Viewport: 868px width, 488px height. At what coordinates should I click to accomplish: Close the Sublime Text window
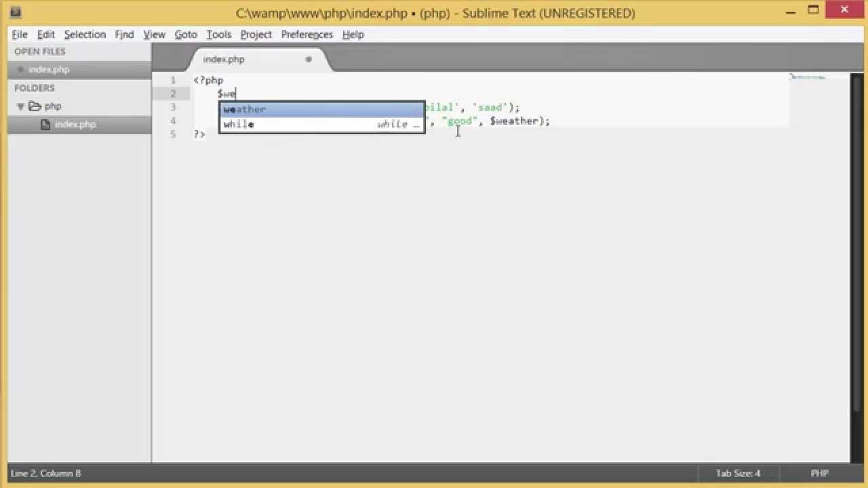[x=845, y=9]
